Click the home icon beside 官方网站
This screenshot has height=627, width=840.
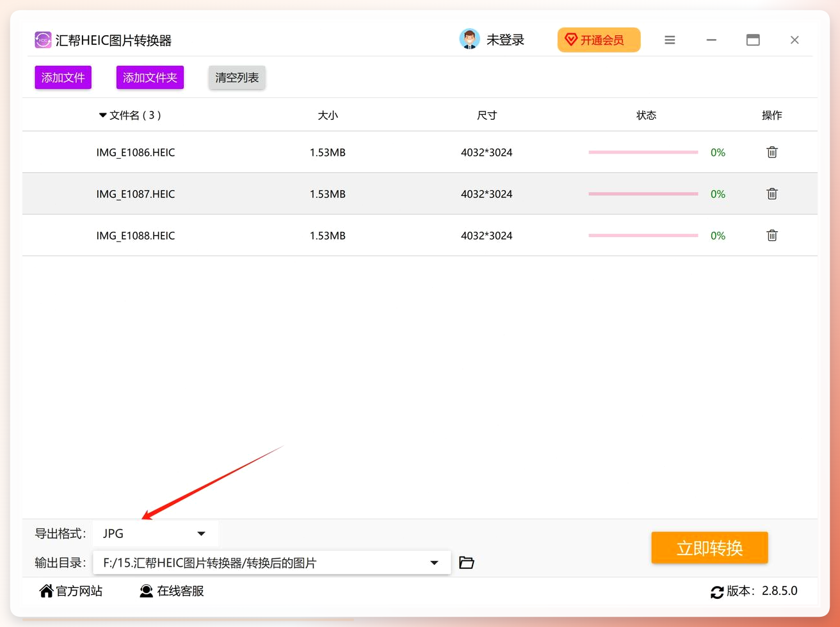(x=46, y=591)
